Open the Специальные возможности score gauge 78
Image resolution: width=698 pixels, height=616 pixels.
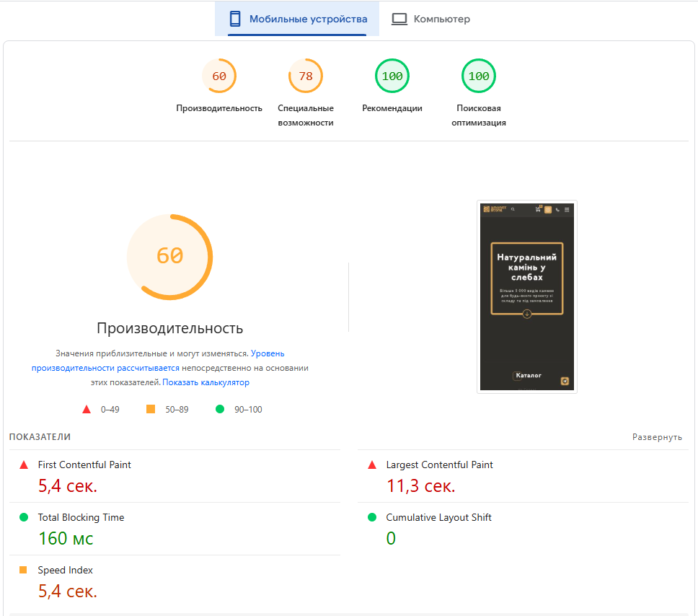[x=306, y=76]
